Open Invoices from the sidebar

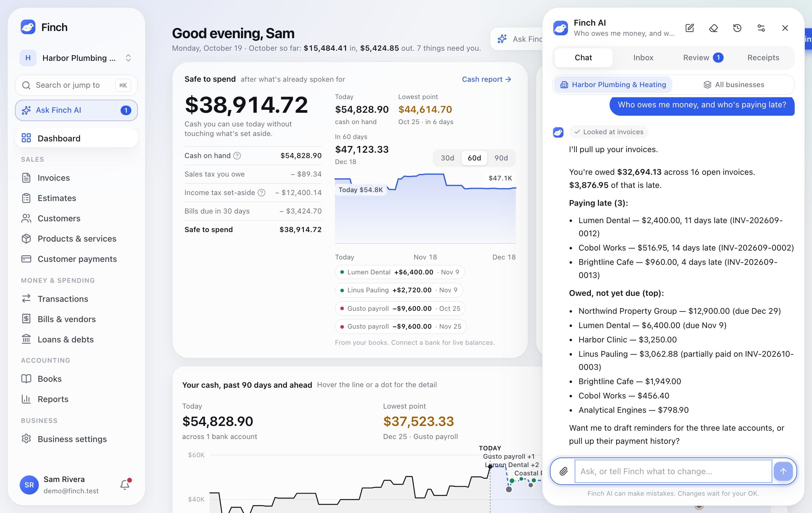click(x=76, y=178)
